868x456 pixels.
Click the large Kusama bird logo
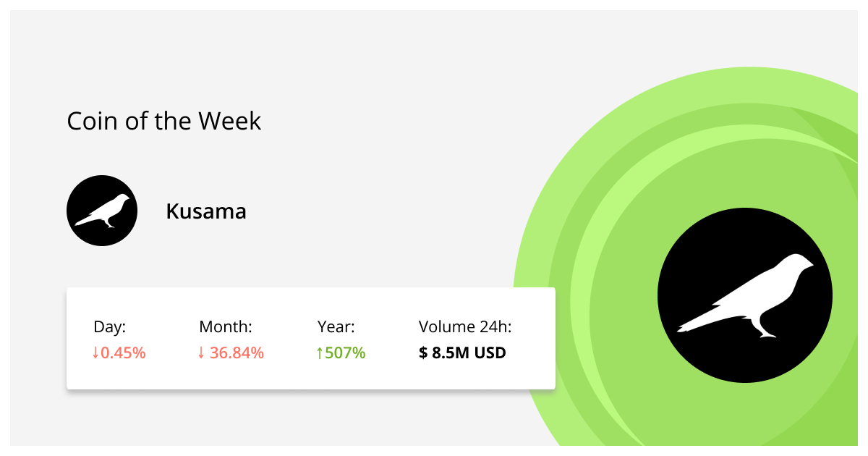pyautogui.click(x=744, y=296)
